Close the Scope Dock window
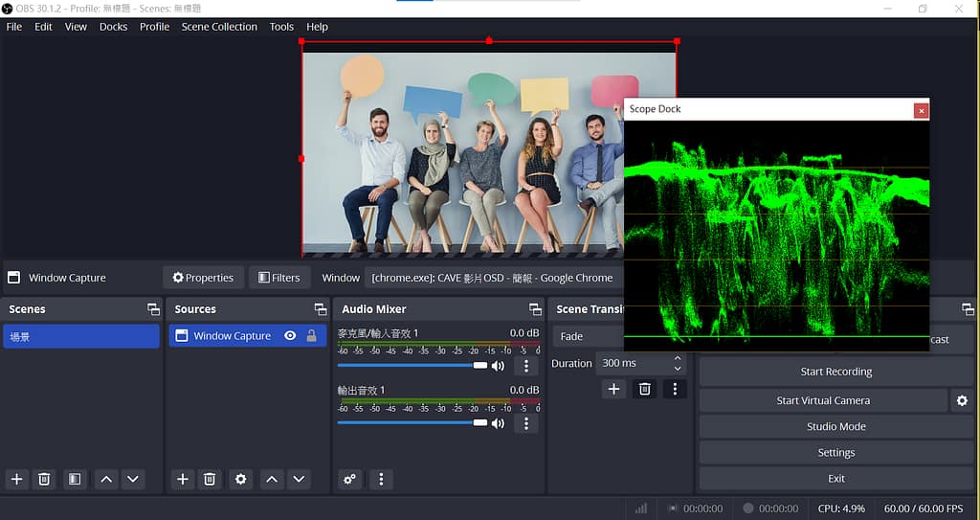This screenshot has width=980, height=520. pos(922,111)
